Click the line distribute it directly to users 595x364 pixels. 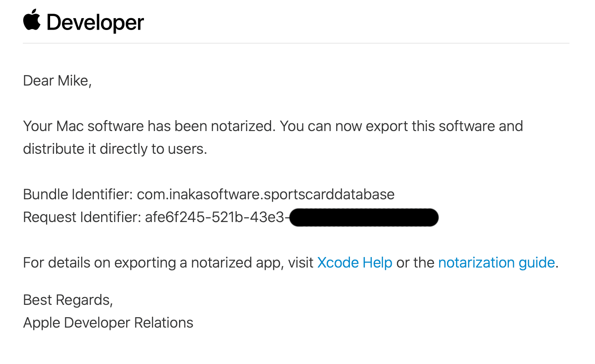(x=115, y=149)
